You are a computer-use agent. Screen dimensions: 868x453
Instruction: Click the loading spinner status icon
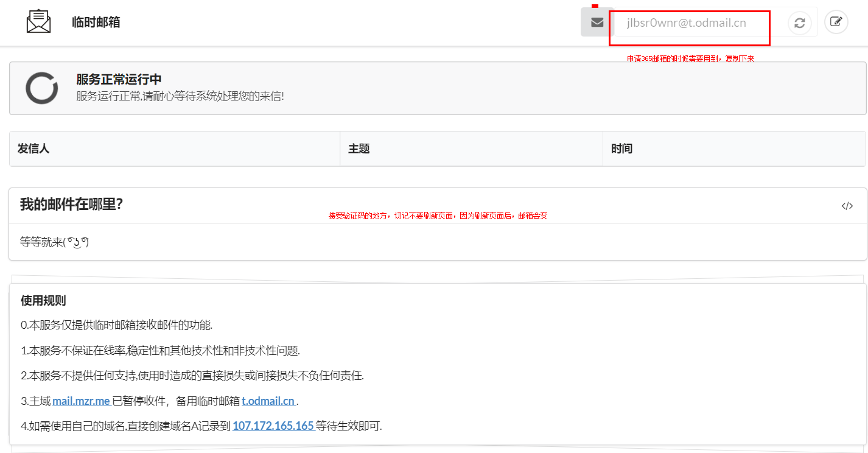click(41, 88)
